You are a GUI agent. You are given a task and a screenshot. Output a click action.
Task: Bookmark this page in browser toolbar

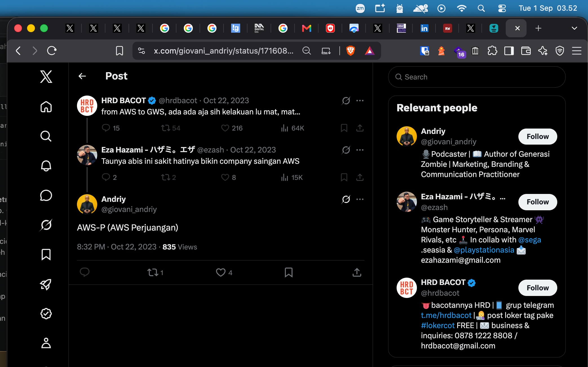(120, 51)
